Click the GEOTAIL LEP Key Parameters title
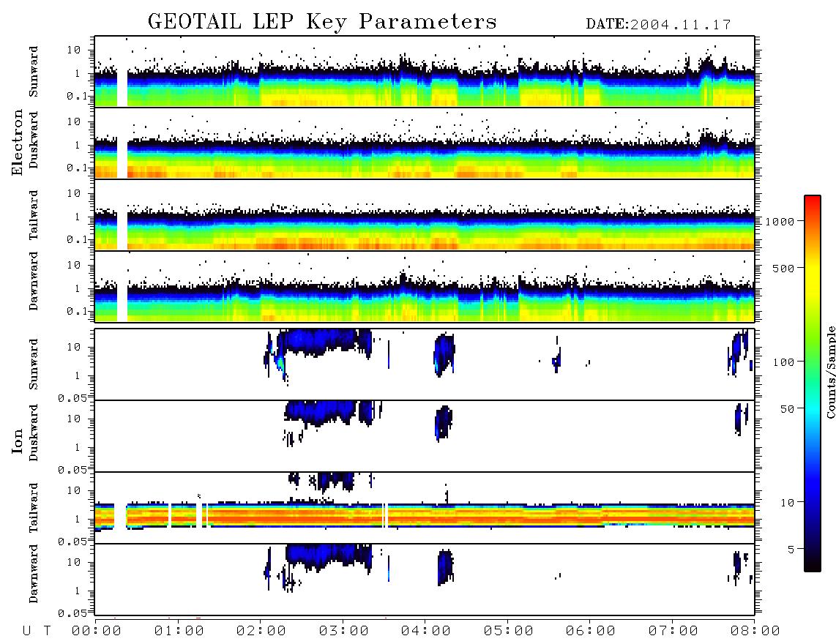 322,22
